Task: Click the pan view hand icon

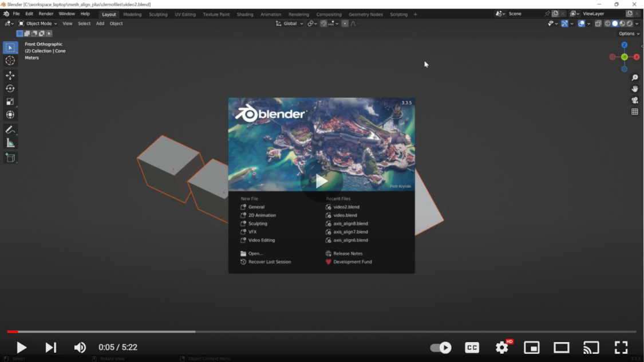Action: point(634,89)
